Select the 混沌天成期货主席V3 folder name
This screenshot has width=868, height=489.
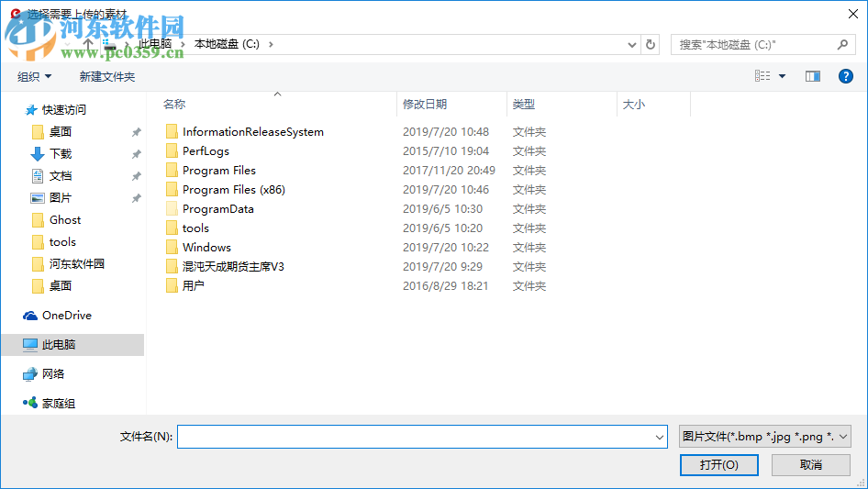click(233, 266)
